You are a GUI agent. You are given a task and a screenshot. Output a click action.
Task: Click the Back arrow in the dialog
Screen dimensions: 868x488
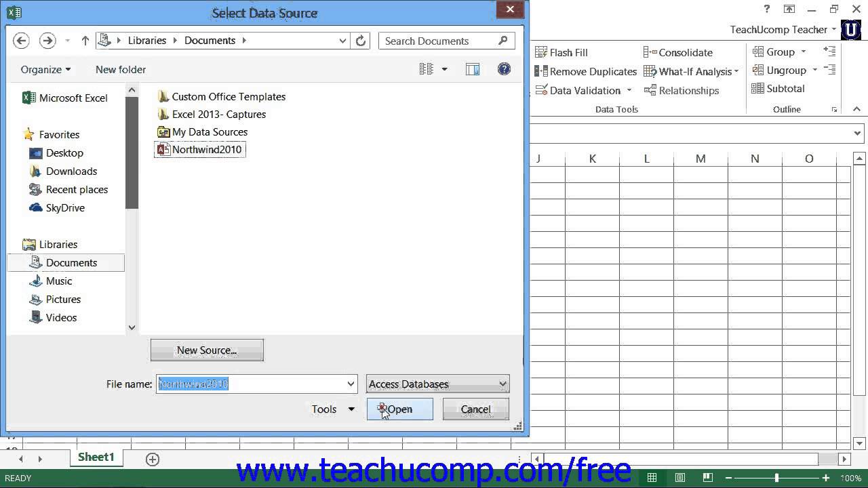point(21,41)
